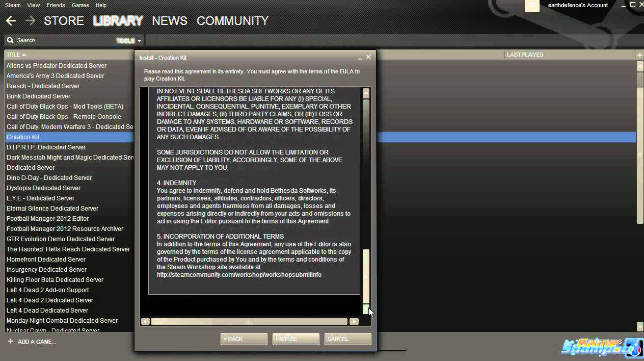The image size is (644, 361).
Task: Select Brink Dedicated Server
Action: coord(38,96)
